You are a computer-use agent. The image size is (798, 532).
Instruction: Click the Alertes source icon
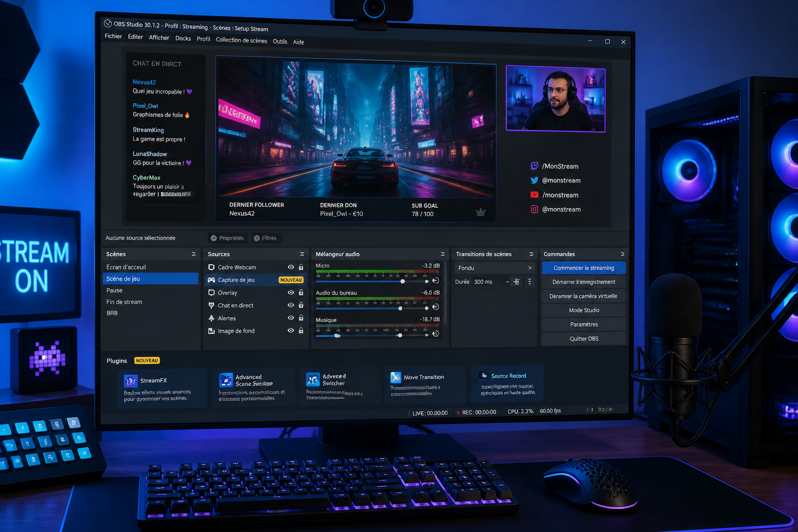[x=211, y=318]
